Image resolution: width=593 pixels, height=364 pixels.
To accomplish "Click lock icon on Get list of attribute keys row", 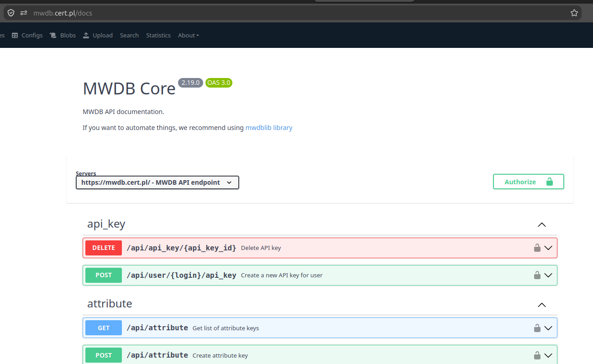I will (537, 328).
